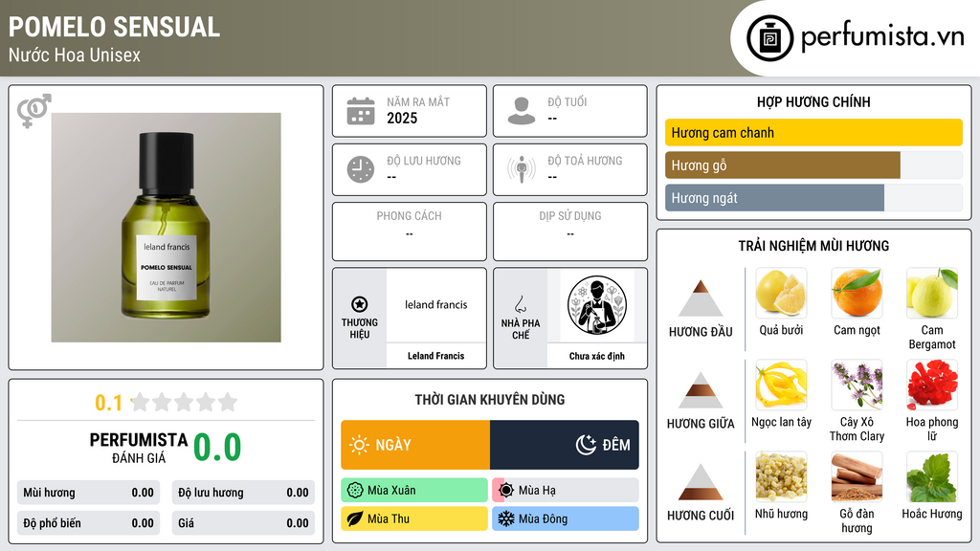This screenshot has height=551, width=980.
Task: Click the green 0.0 Perfumista score
Action: (x=217, y=448)
